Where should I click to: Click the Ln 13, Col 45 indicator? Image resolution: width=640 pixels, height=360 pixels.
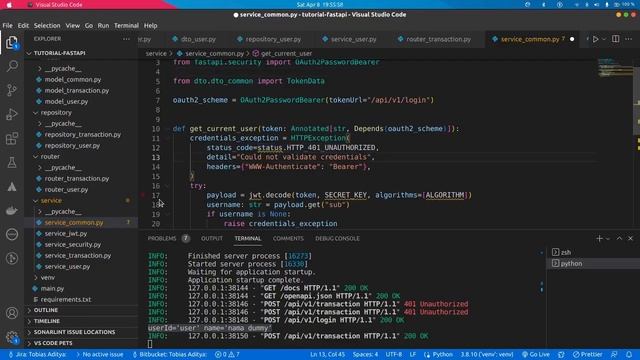point(327,354)
